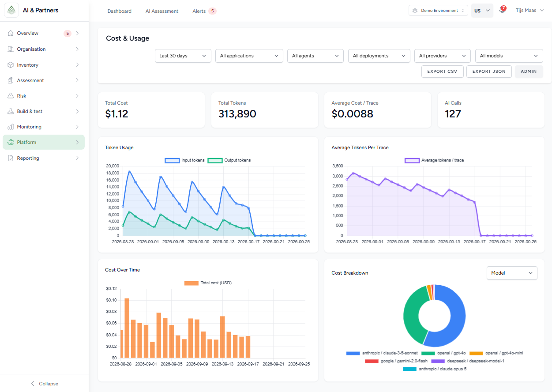Expand the Risk sidebar chevron
552x392 pixels.
click(x=77, y=96)
